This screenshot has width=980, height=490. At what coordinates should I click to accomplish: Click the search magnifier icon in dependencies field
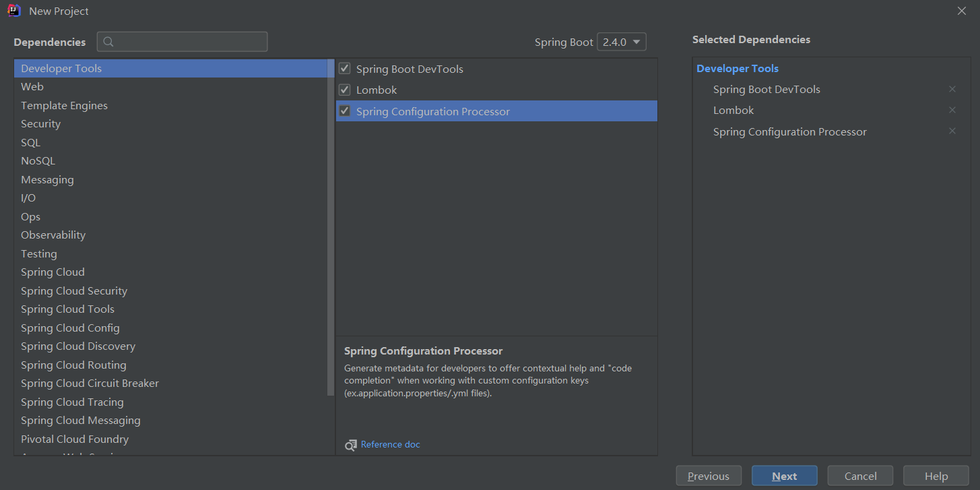click(x=108, y=42)
